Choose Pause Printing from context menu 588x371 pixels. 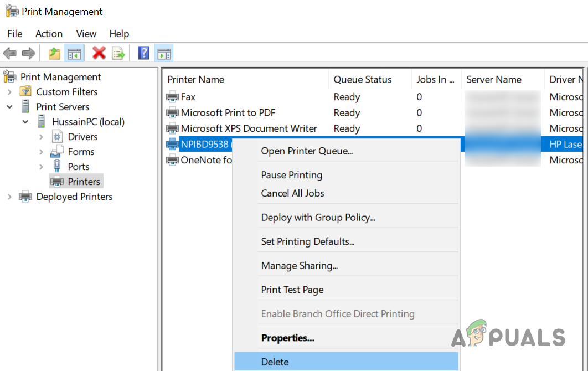(346, 175)
